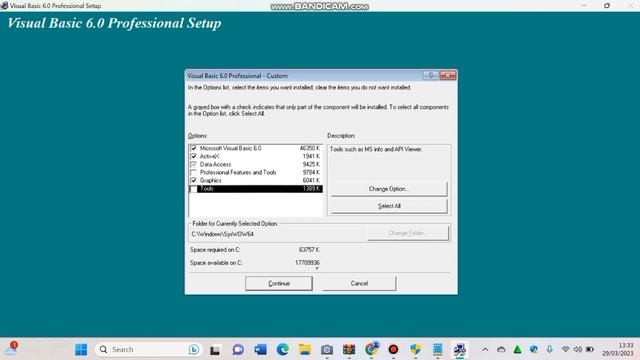Open the Camera app on taskbar
Viewport: 640px width, 360px height.
pos(327,350)
